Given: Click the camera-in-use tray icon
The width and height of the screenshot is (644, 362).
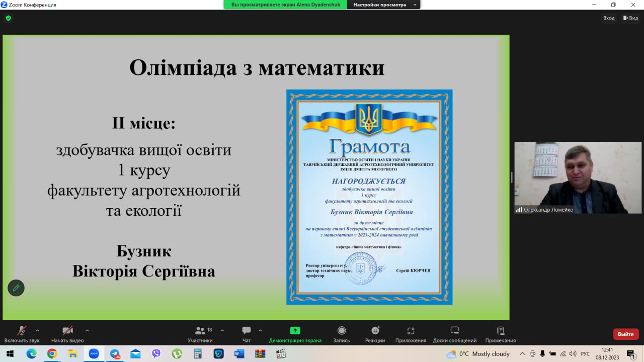Looking at the screenshot, I should pyautogui.click(x=533, y=354).
